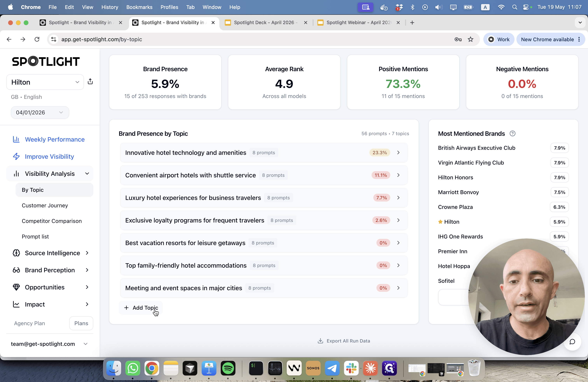Screen dimensions: 588x382
Task: Open the Hilton brand dropdown
Action: pos(45,82)
